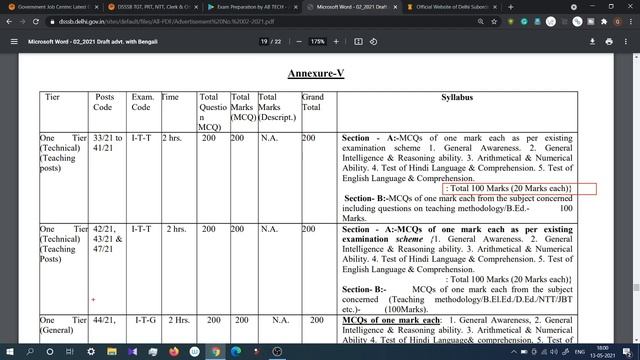Viewport: 640px width, 360px height.
Task: Click the Fit to page icon
Action: [x=358, y=42]
